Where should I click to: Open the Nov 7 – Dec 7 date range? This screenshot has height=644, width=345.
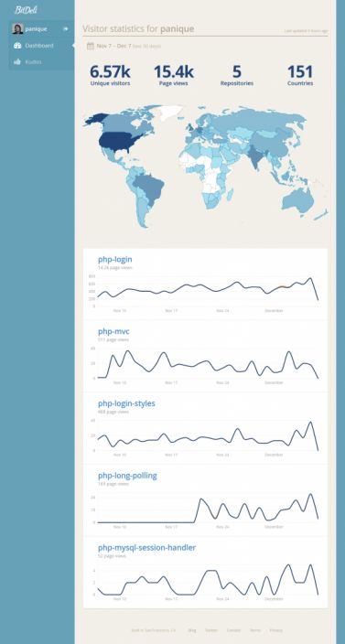pyautogui.click(x=113, y=46)
